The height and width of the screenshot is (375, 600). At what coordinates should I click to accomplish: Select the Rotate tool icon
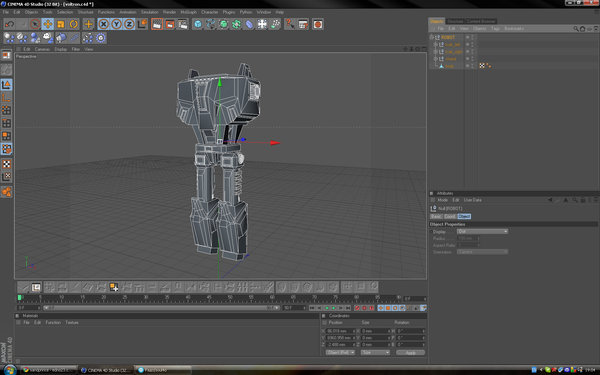[73, 24]
